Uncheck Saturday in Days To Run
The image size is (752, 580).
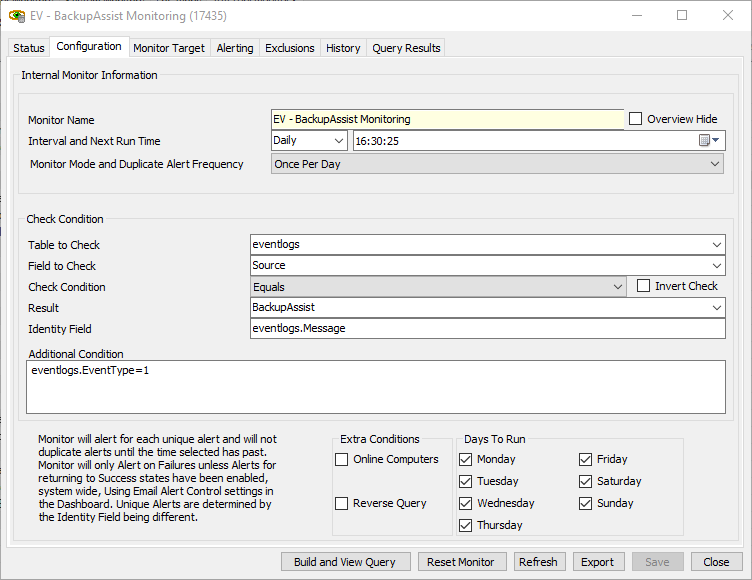click(586, 482)
